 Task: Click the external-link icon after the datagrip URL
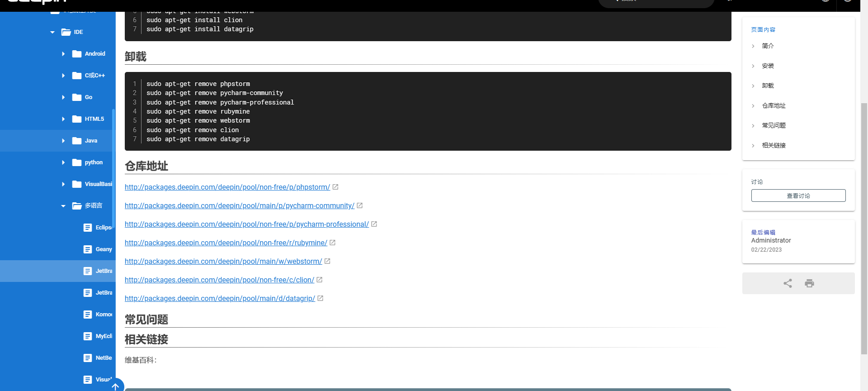[x=321, y=298]
